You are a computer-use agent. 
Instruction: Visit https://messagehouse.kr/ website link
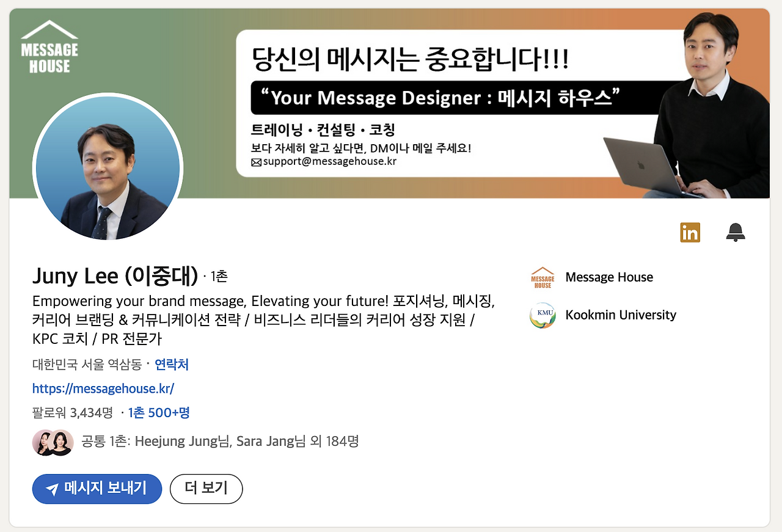coord(103,388)
